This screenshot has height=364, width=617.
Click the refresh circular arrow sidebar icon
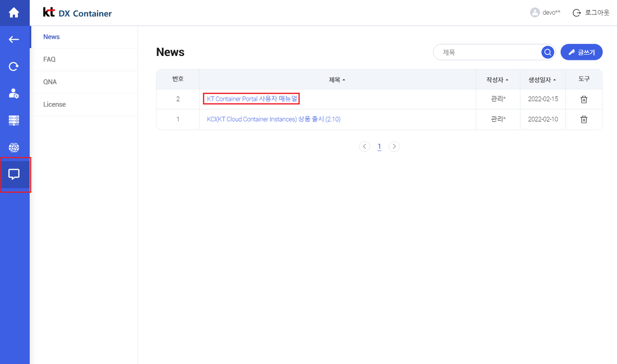tap(14, 67)
